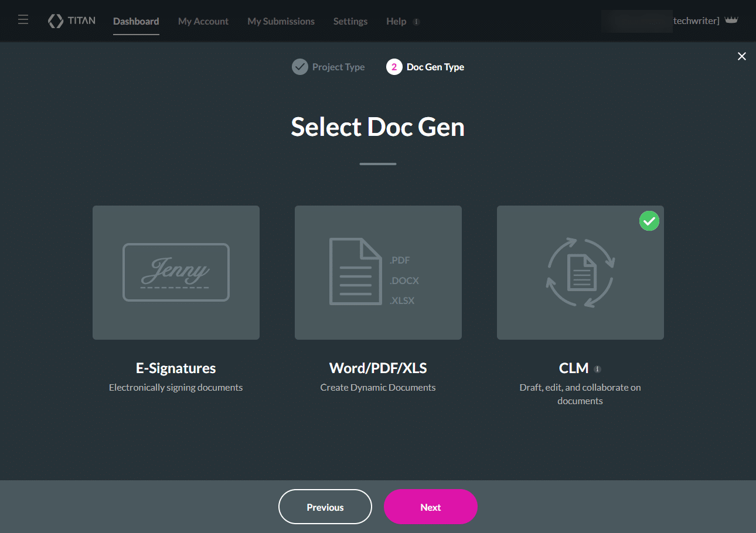The image size is (756, 533).
Task: Close the Doc Gen wizard
Action: (x=741, y=56)
